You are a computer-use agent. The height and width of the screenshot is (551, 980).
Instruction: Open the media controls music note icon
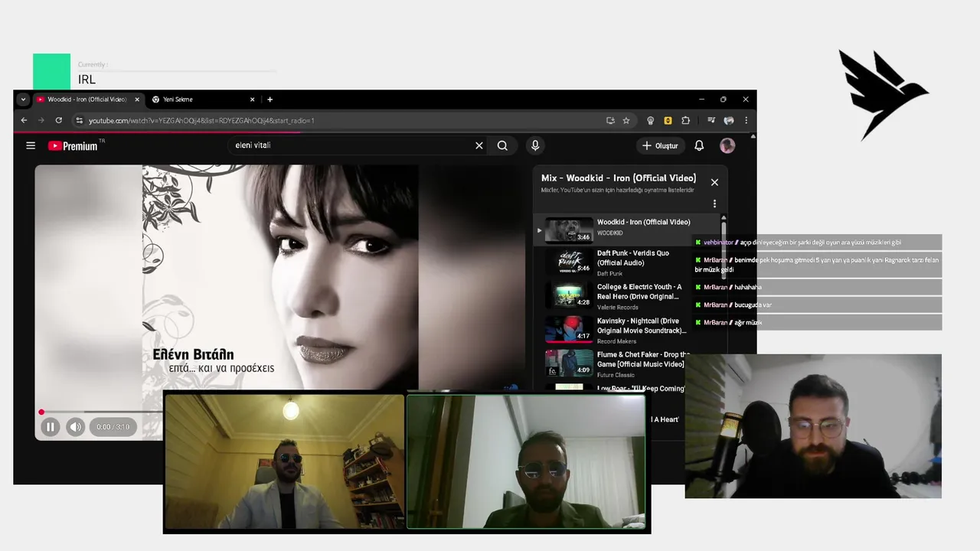711,120
